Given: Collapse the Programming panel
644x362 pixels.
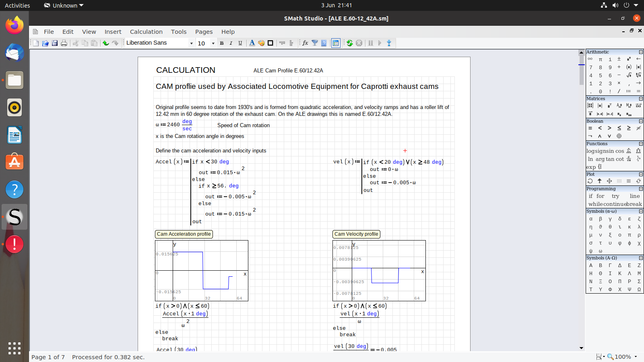Looking at the screenshot, I should 641,189.
